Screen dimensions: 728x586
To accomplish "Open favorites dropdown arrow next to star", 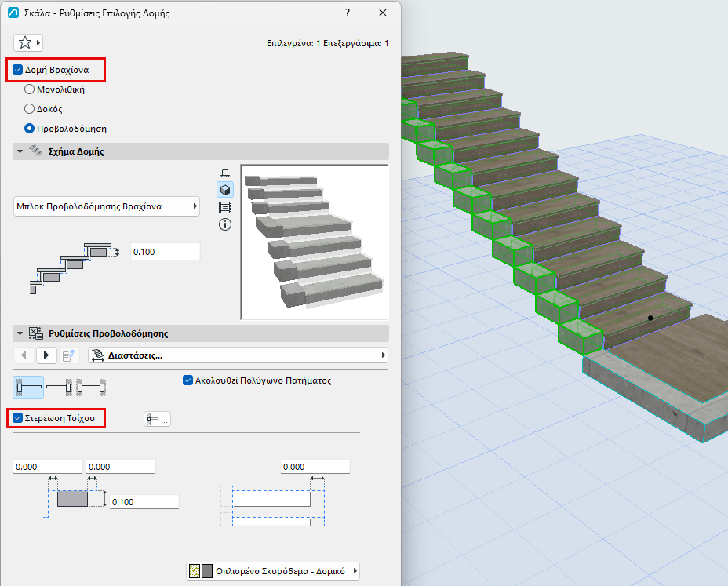I will pyautogui.click(x=38, y=42).
